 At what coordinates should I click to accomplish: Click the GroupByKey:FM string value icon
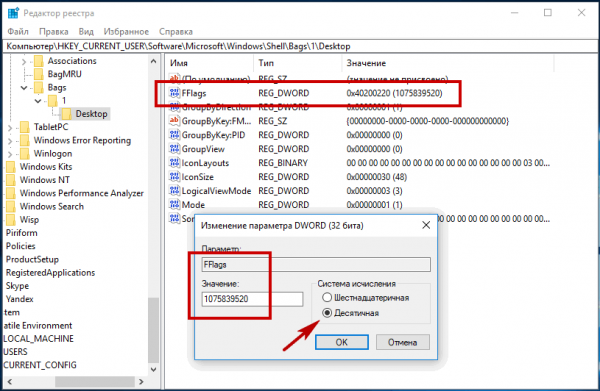[x=174, y=121]
